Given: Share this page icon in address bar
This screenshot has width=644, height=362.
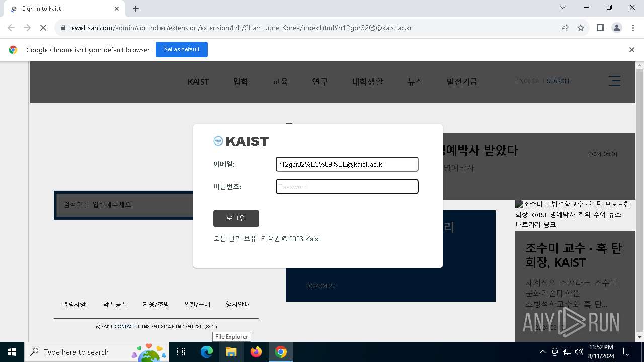Looking at the screenshot, I should coord(565,28).
